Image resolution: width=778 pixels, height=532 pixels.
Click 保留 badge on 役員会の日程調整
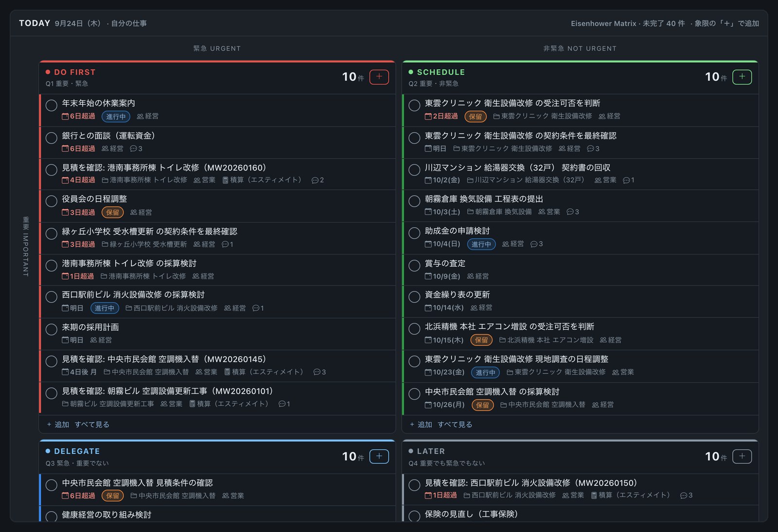(113, 212)
